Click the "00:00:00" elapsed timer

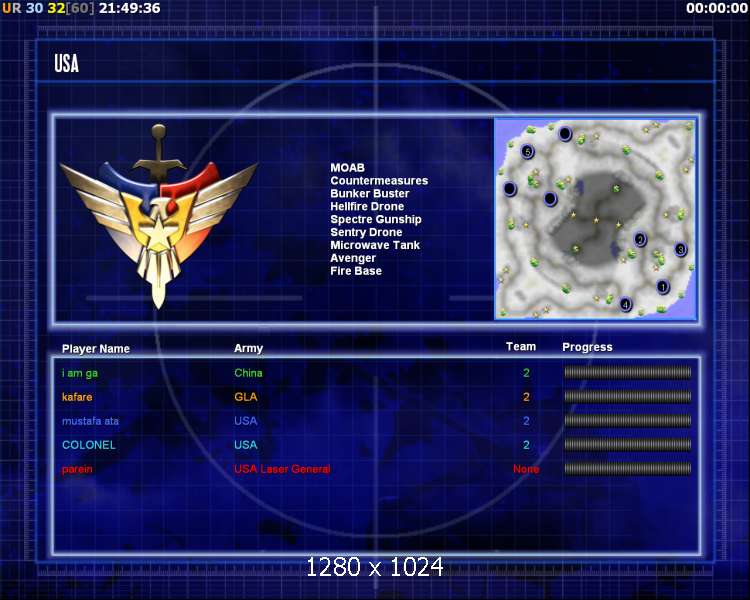(717, 8)
